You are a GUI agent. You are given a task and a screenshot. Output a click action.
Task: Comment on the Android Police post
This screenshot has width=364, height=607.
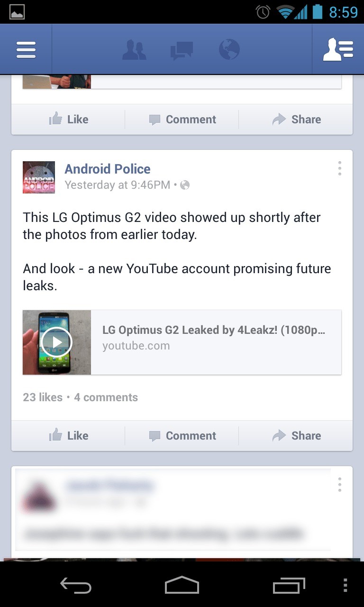point(182,435)
